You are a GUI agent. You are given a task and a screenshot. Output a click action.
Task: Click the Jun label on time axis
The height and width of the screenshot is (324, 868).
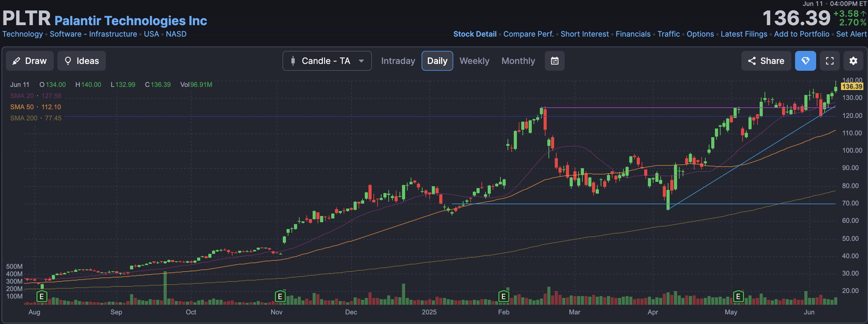(809, 312)
